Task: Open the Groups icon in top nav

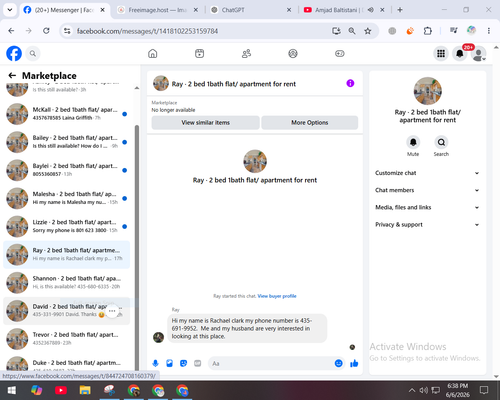Action: click(293, 53)
